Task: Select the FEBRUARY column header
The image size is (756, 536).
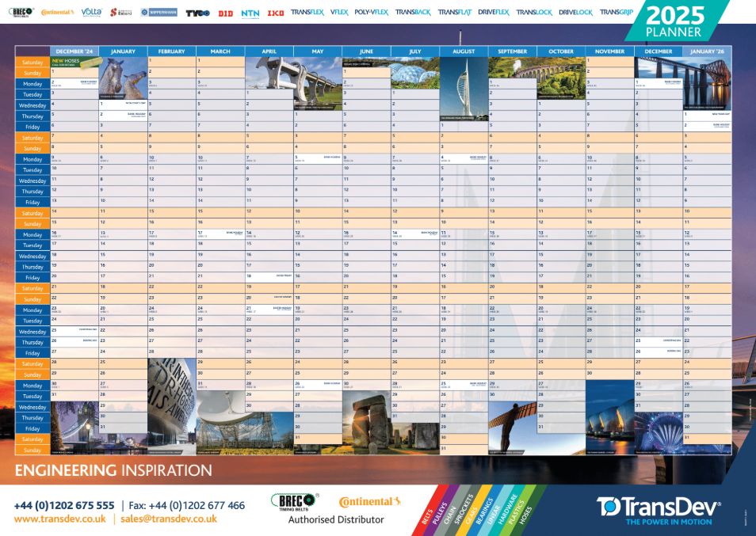Action: pyautogui.click(x=172, y=51)
